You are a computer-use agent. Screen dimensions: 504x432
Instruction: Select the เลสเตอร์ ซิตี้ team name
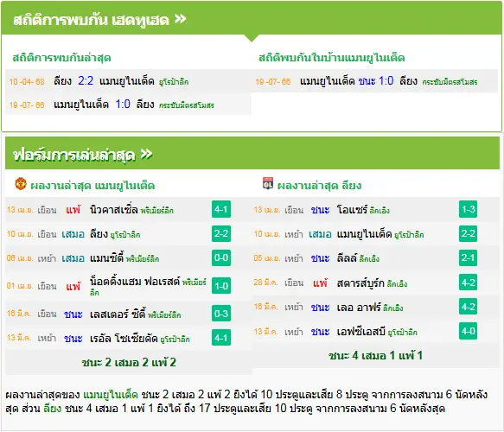[x=118, y=314]
